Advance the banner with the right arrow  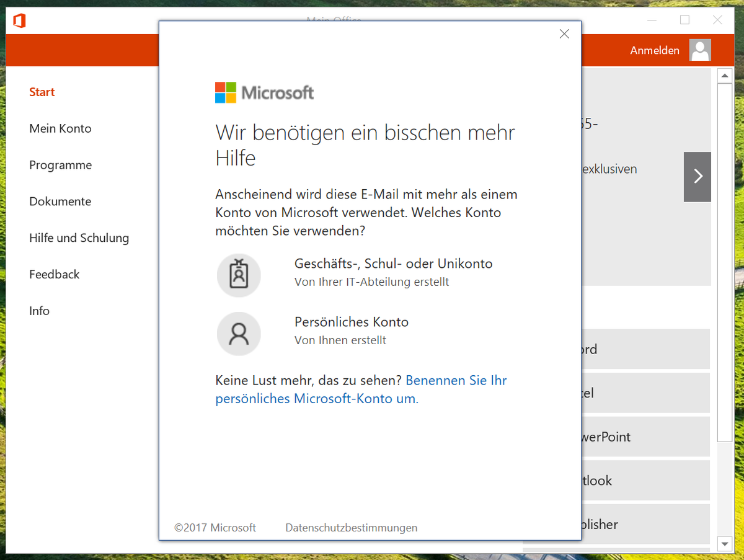tap(697, 177)
